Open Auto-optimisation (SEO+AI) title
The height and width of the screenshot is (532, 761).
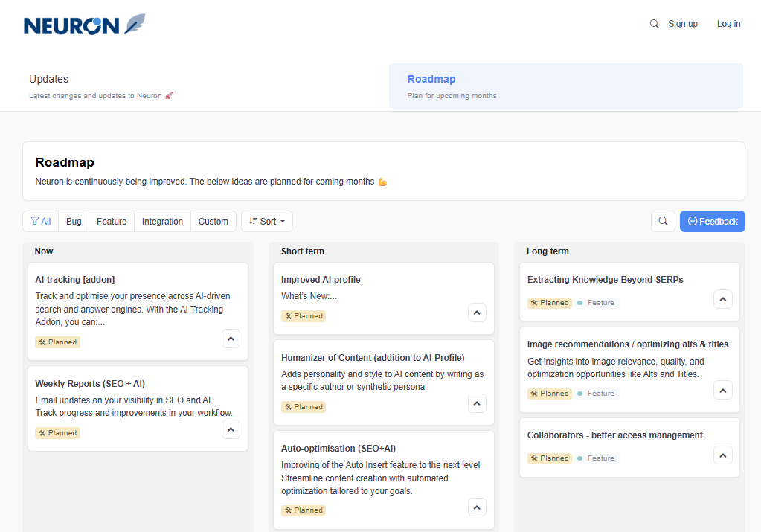coord(338,449)
